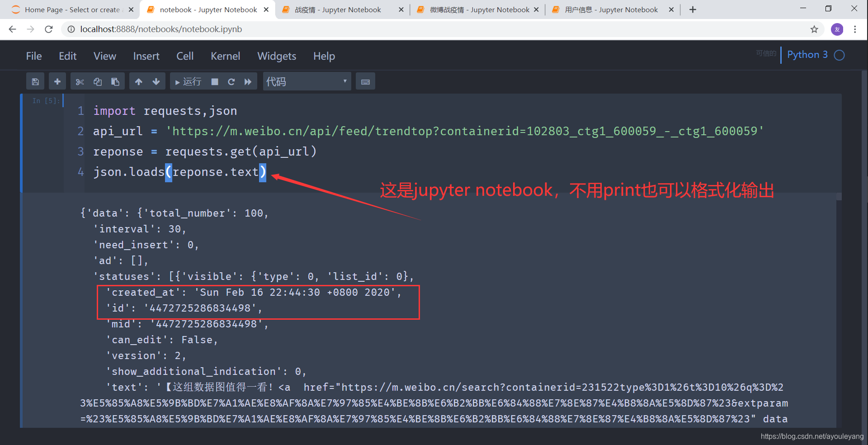Click output line 'show_additional_indication': 0
Image resolution: width=868 pixels, height=445 pixels.
tap(206, 371)
